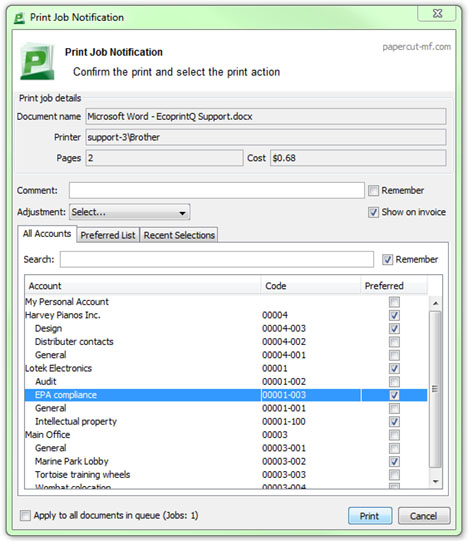
Task: Uncheck Preferred for Design account
Action: (394, 328)
